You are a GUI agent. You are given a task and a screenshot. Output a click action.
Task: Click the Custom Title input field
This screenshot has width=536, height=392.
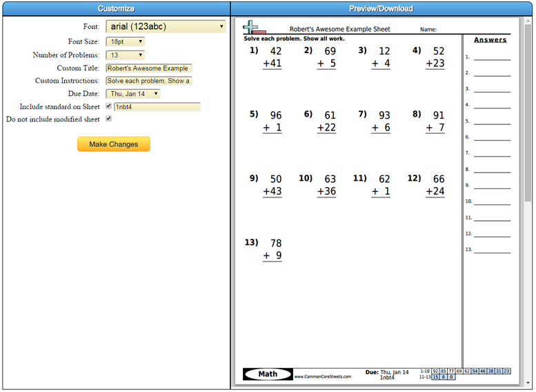[149, 68]
